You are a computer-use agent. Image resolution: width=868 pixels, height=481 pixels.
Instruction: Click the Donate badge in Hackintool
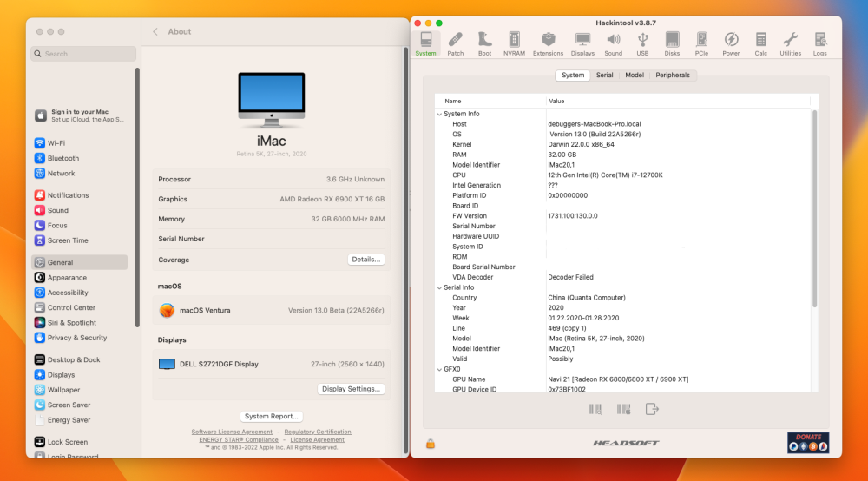[808, 442]
